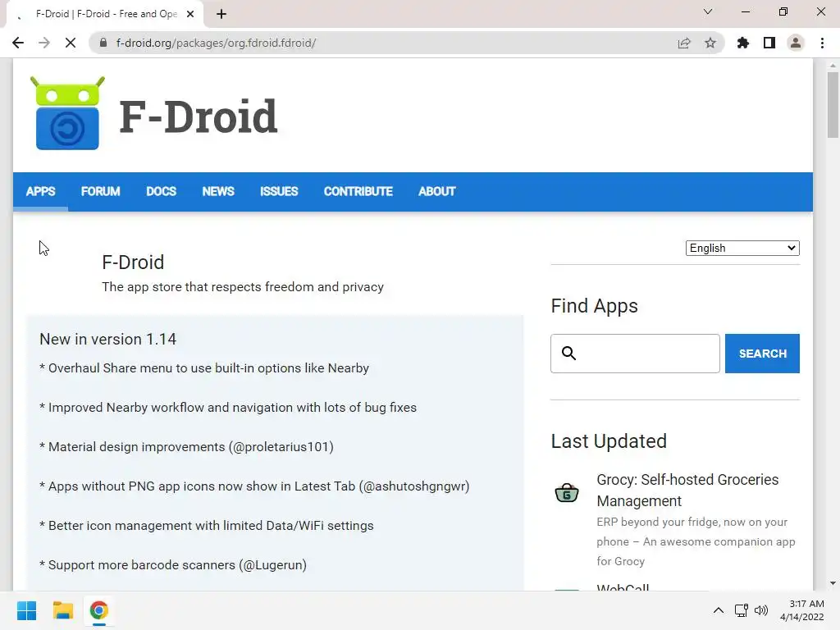Expand the English language dropdown
Viewport: 840px width, 630px height.
point(742,248)
